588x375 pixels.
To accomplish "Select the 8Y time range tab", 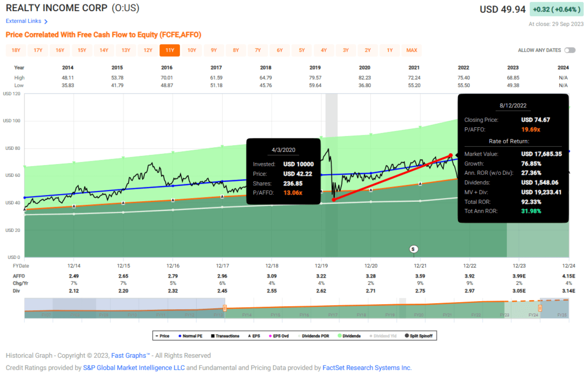I will pyautogui.click(x=236, y=50).
